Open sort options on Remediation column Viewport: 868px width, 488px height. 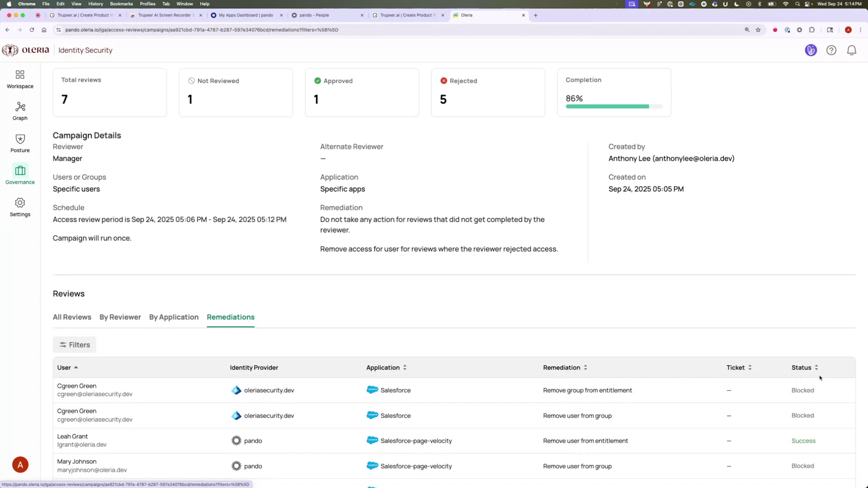585,367
